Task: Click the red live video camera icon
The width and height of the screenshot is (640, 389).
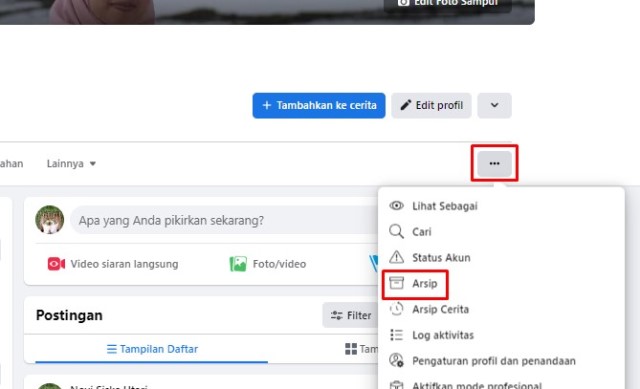Action: (56, 264)
